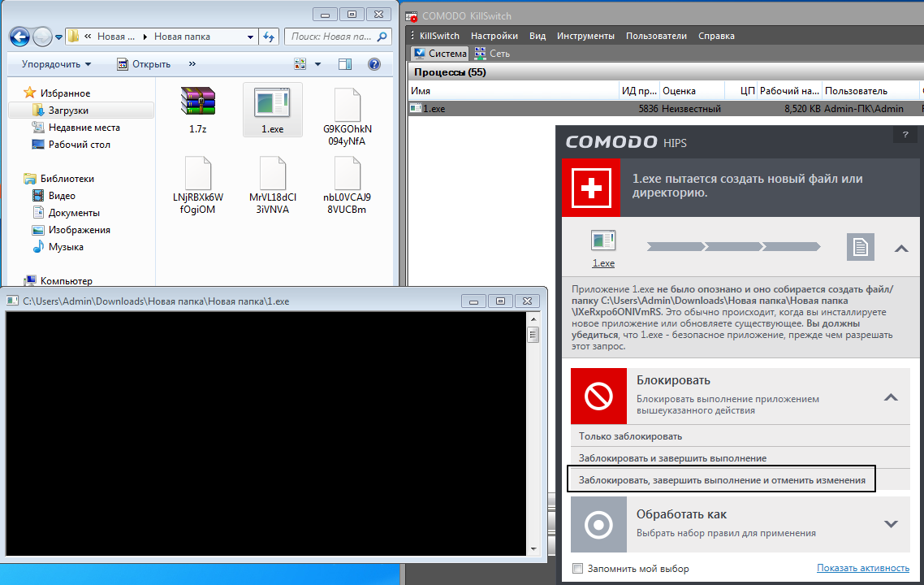Sort processes by Пользователь column header
The height and width of the screenshot is (585, 924).
[870, 91]
